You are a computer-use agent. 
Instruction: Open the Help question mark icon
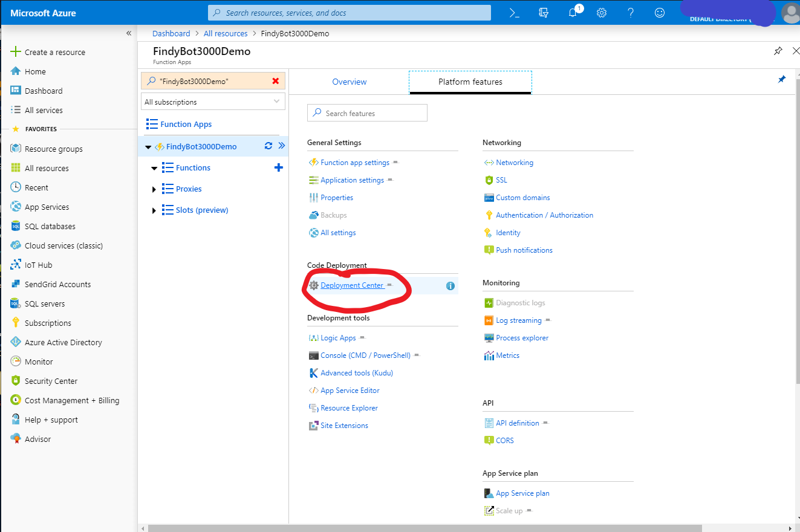(631, 13)
